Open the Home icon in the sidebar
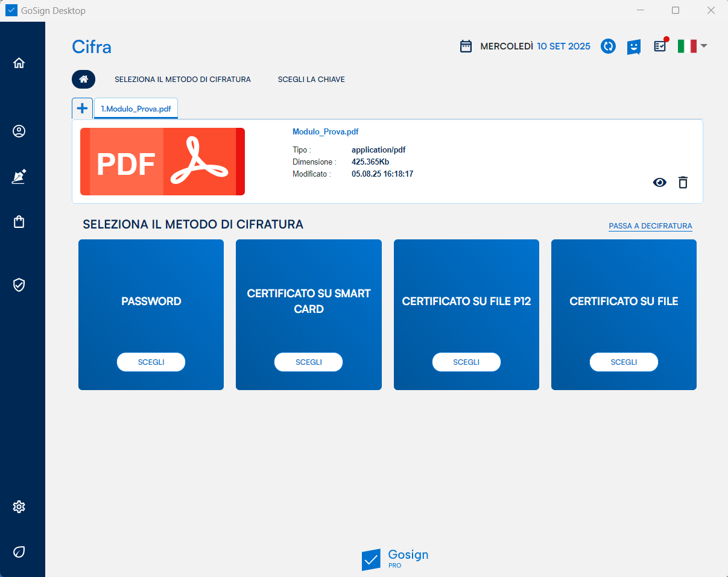The width and height of the screenshot is (728, 577). click(x=19, y=63)
